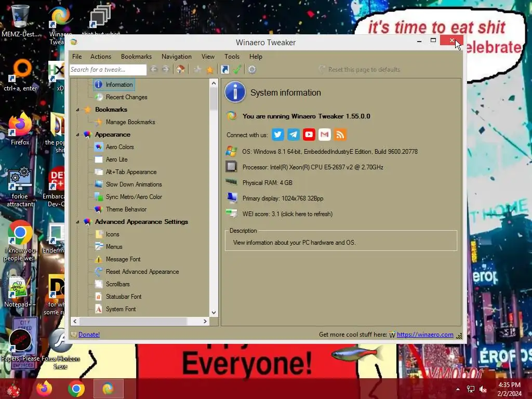Open the File menu
Screen dimensions: 532x399
77,57
